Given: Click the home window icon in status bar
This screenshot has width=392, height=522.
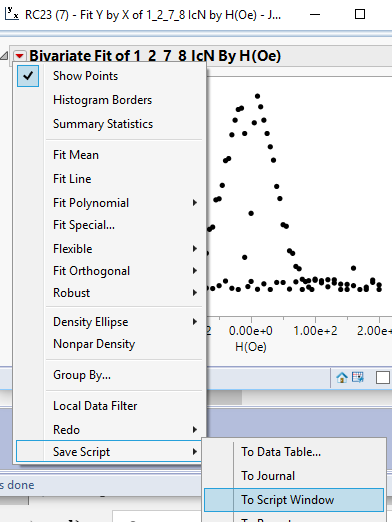Looking at the screenshot, I should [342, 378].
